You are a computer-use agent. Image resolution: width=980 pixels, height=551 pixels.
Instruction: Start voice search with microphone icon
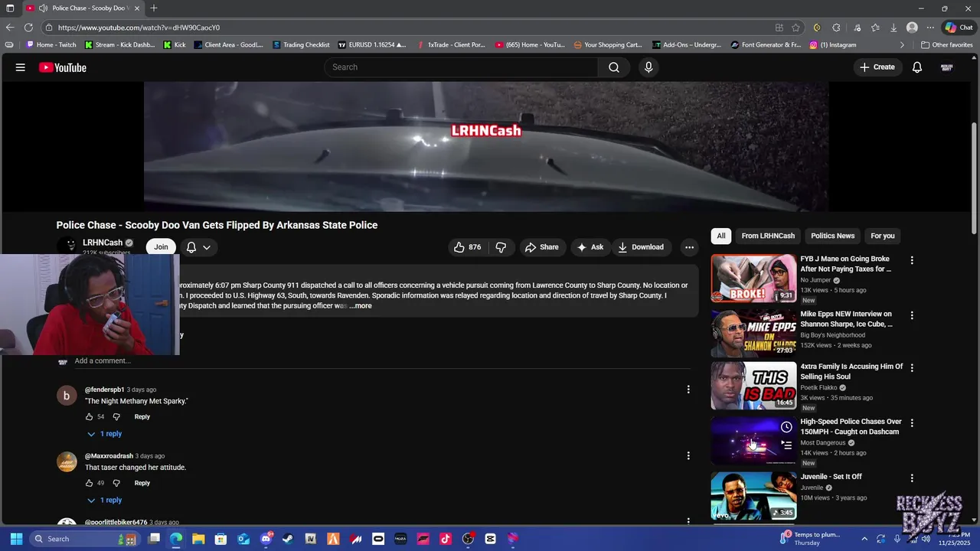648,67
